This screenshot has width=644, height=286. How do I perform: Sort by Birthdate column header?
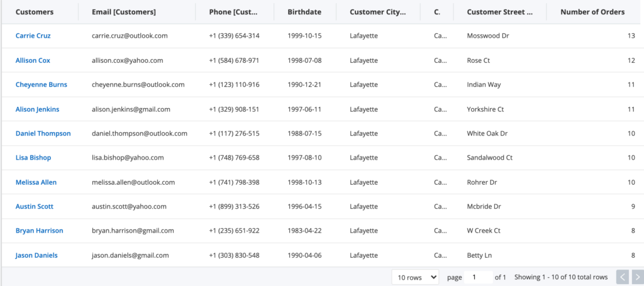304,12
